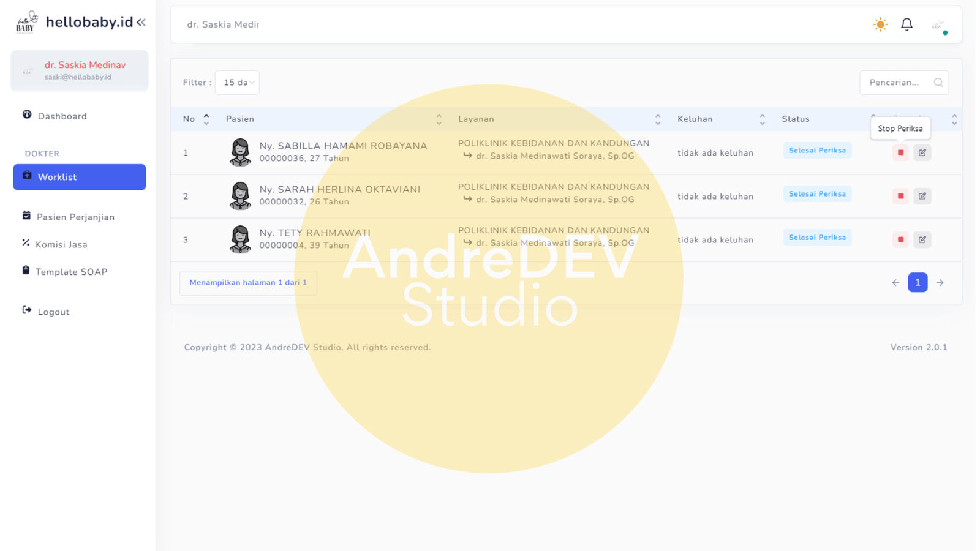Click red stop icon for Tety Rahmawati
The height and width of the screenshot is (551, 980).
point(900,239)
